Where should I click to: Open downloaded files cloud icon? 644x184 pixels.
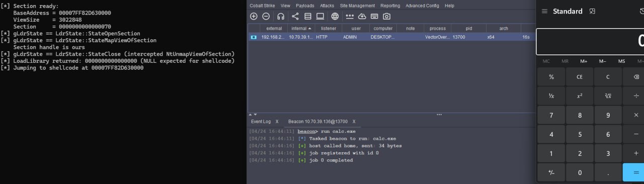(362, 16)
